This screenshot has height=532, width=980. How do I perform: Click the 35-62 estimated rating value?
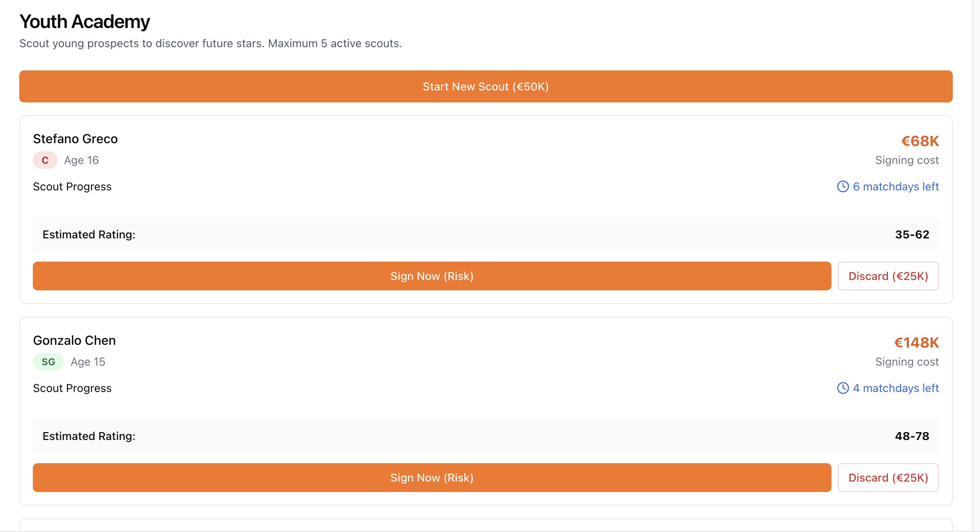[912, 234]
